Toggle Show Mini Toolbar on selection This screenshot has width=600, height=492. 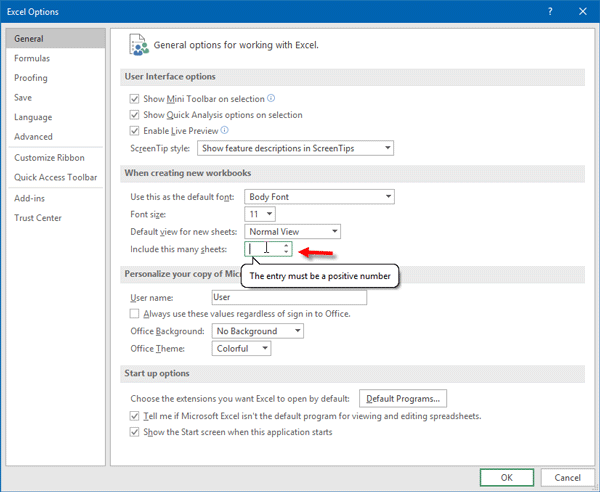click(x=134, y=99)
